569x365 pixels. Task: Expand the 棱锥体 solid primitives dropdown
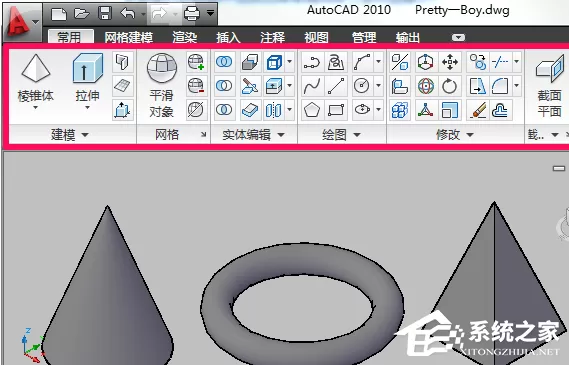coord(36,107)
